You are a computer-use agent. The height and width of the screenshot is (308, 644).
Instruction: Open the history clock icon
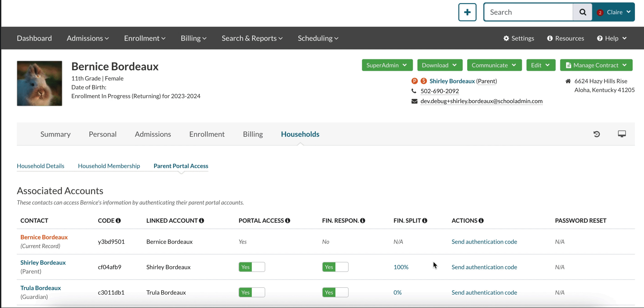(x=596, y=134)
